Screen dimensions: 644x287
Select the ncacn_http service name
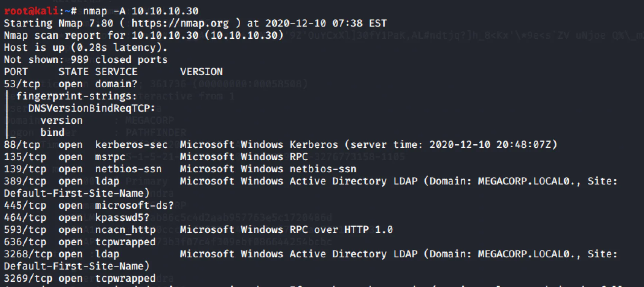click(125, 230)
